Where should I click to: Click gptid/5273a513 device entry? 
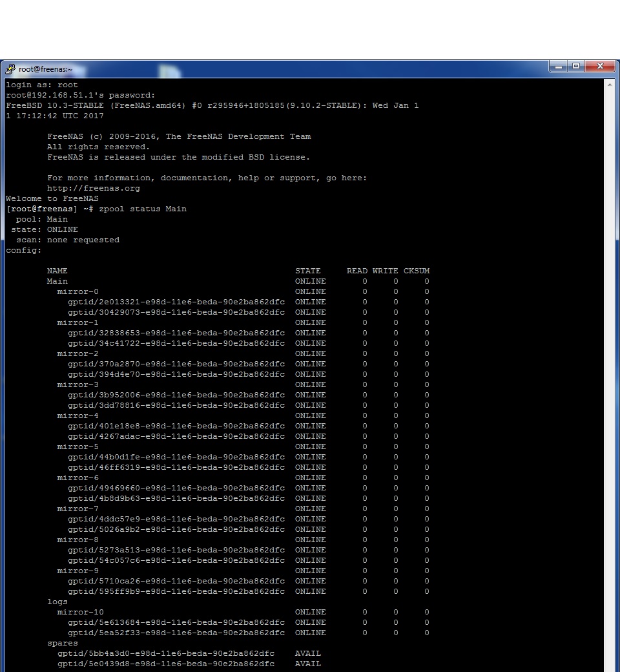(x=176, y=550)
